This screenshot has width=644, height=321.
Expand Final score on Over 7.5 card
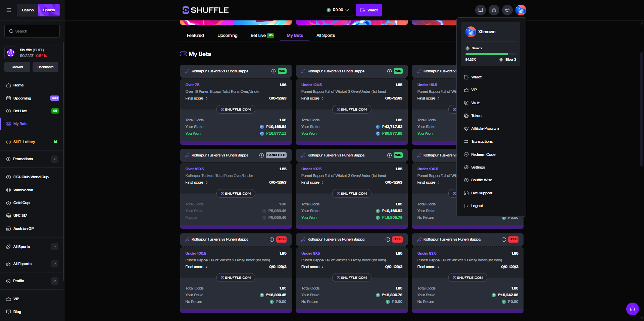(x=197, y=98)
